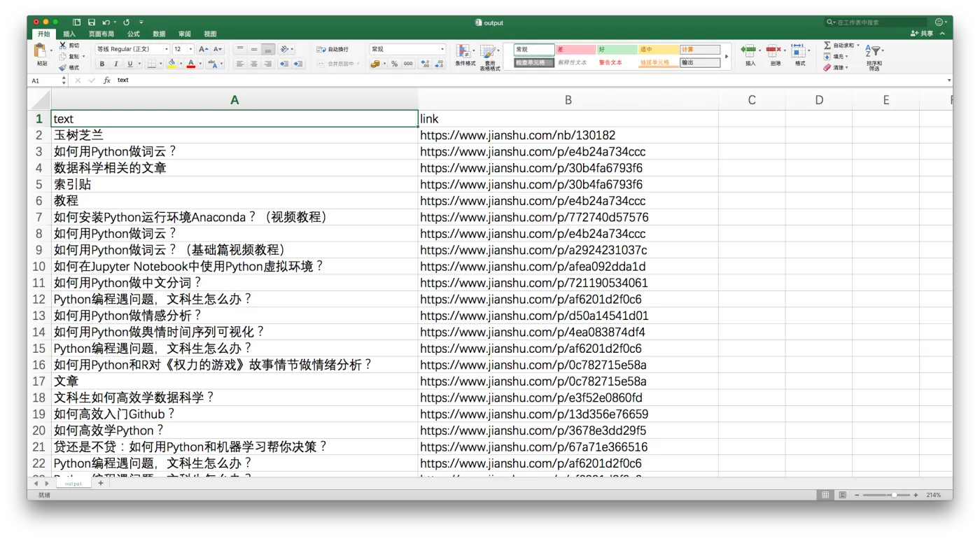
Task: Switch to the 插入 (Insert) ribbon tab
Action: pos(69,34)
